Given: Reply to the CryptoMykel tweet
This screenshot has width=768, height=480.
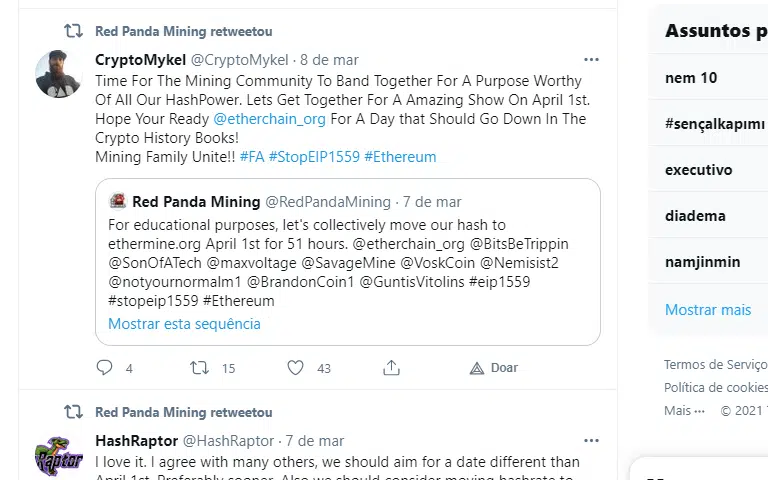Looking at the screenshot, I should 104,367.
